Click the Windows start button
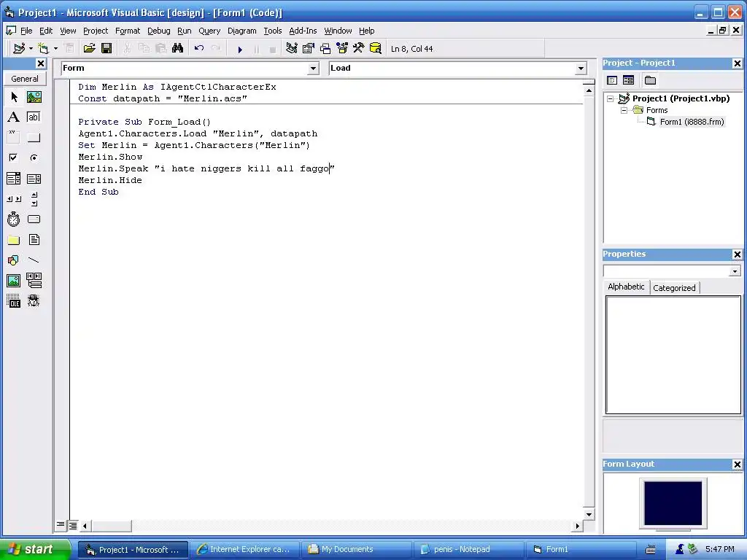The height and width of the screenshot is (560, 747). 35,549
